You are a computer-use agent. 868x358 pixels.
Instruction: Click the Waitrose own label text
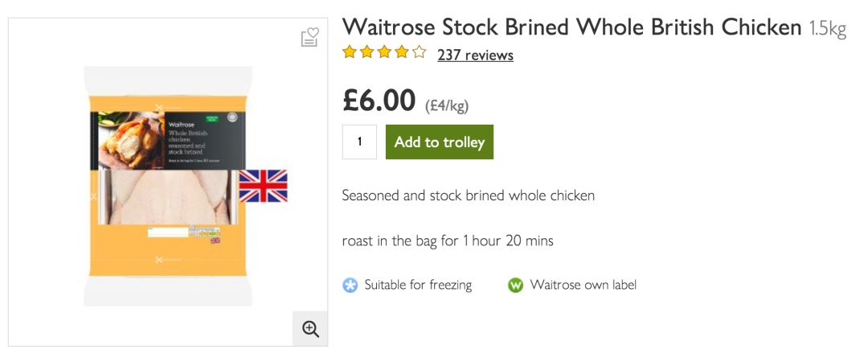pos(583,285)
